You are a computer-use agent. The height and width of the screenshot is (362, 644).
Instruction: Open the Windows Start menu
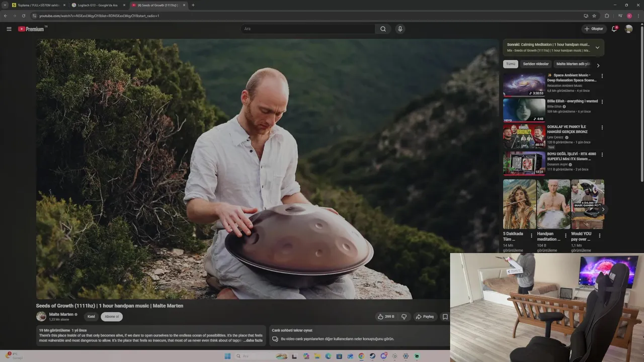(x=227, y=356)
